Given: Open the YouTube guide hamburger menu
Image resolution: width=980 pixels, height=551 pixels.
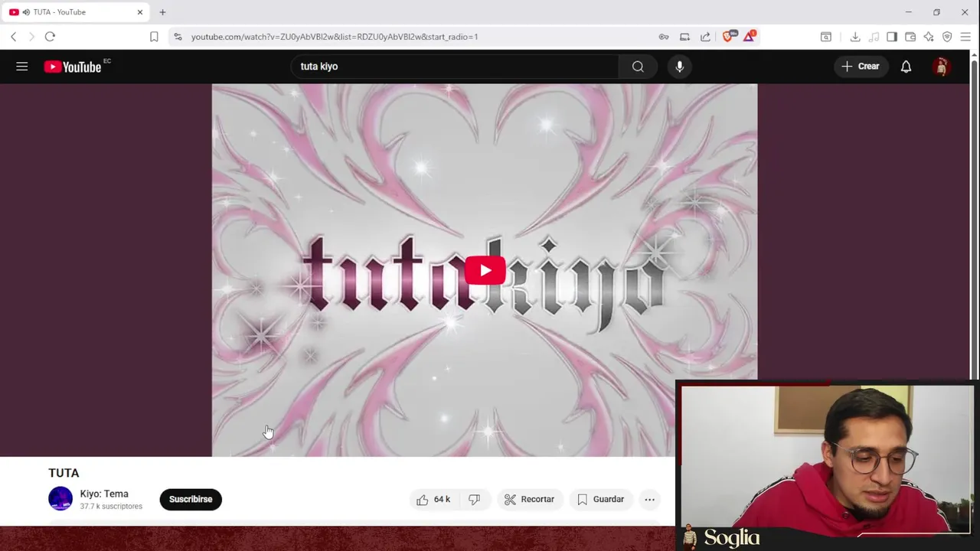Looking at the screenshot, I should pos(22,67).
